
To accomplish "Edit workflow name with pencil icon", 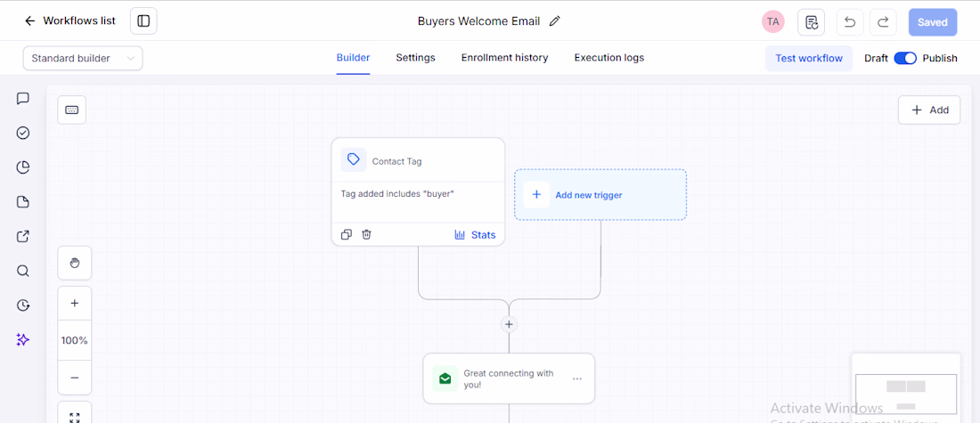I will [554, 21].
